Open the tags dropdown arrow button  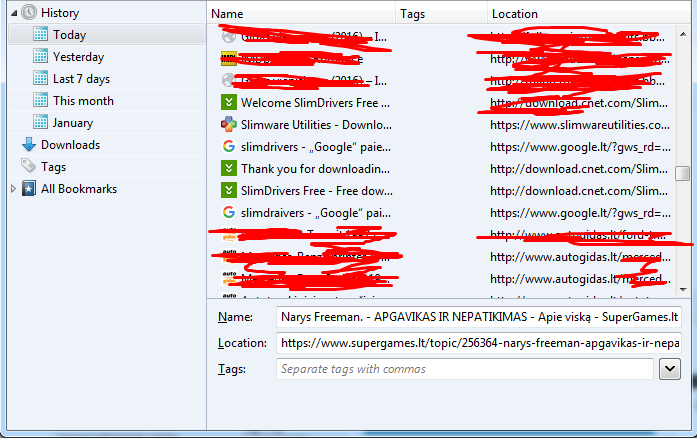pyautogui.click(x=669, y=369)
